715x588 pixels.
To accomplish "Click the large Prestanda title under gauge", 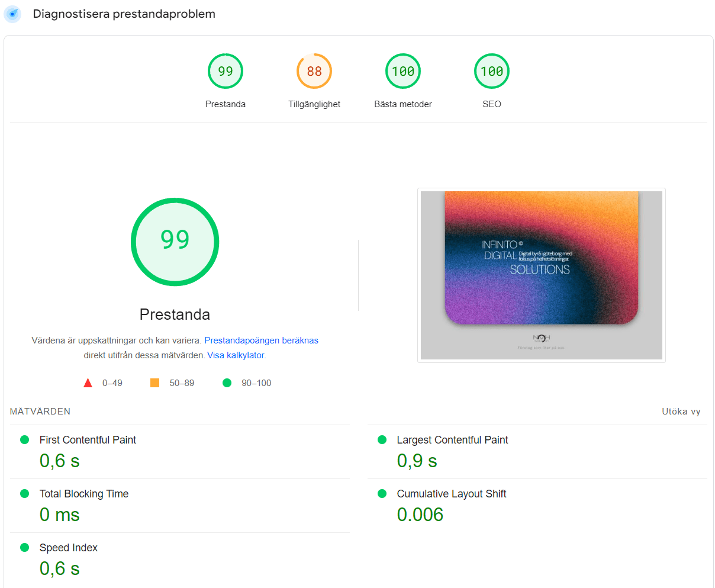I will tap(175, 314).
